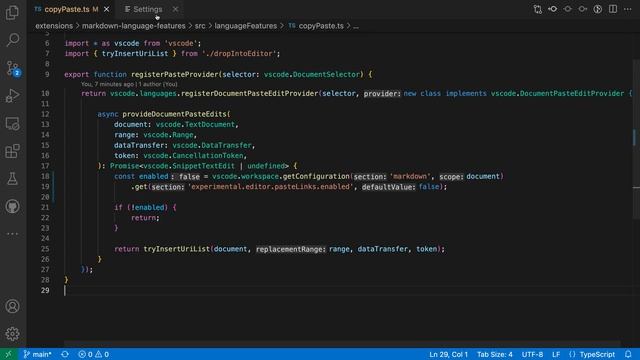This screenshot has height=360, width=640.
Task: Open the Search view in activity bar
Action: pyautogui.click(x=12, y=40)
